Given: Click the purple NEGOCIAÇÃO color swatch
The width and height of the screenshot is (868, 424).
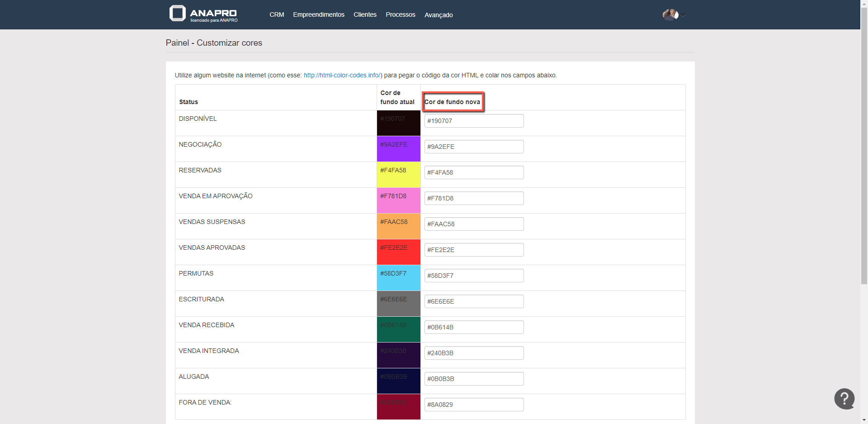Looking at the screenshot, I should (x=398, y=149).
